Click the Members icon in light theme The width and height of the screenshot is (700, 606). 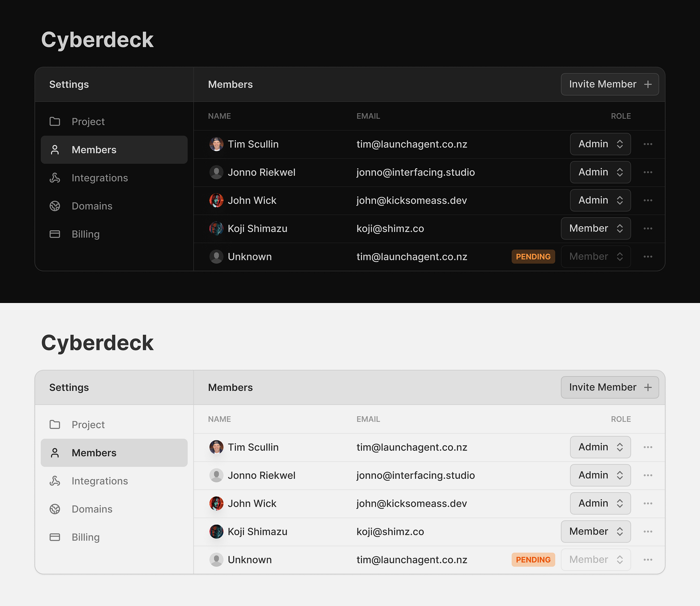[55, 452]
